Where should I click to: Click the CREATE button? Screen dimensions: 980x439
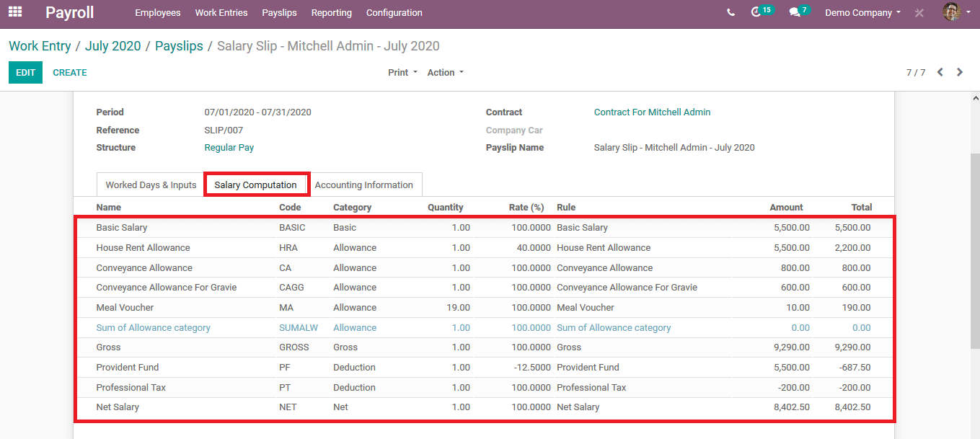pos(70,73)
